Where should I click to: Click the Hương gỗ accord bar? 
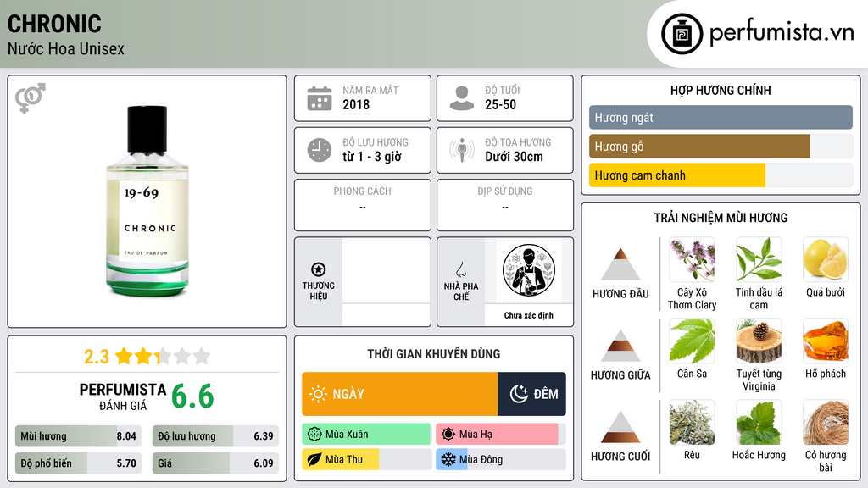(x=721, y=147)
